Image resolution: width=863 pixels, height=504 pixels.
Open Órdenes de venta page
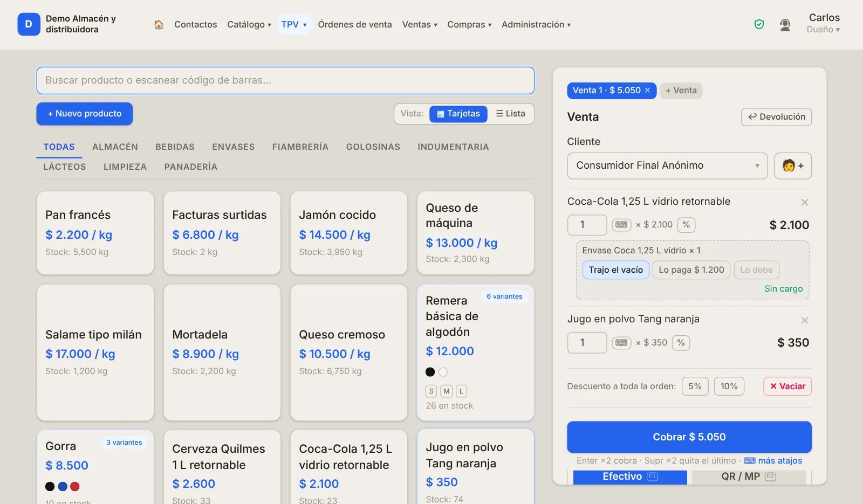[x=355, y=24]
